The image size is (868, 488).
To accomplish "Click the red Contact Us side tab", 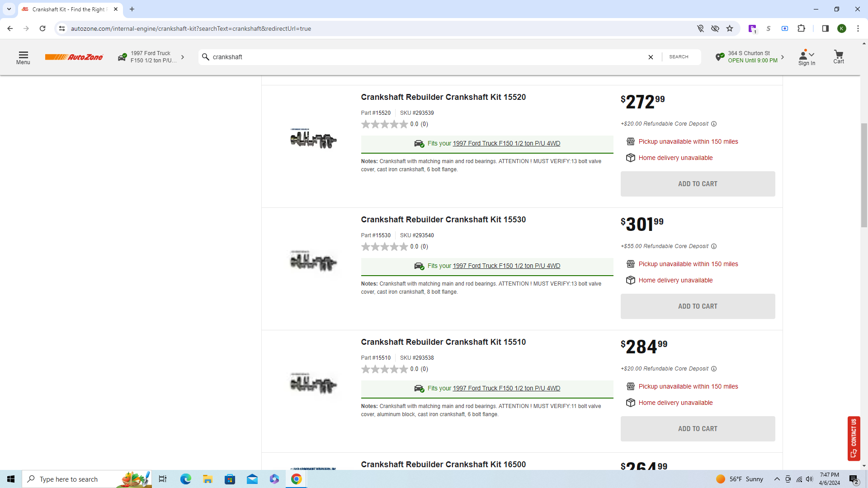I will tap(854, 438).
